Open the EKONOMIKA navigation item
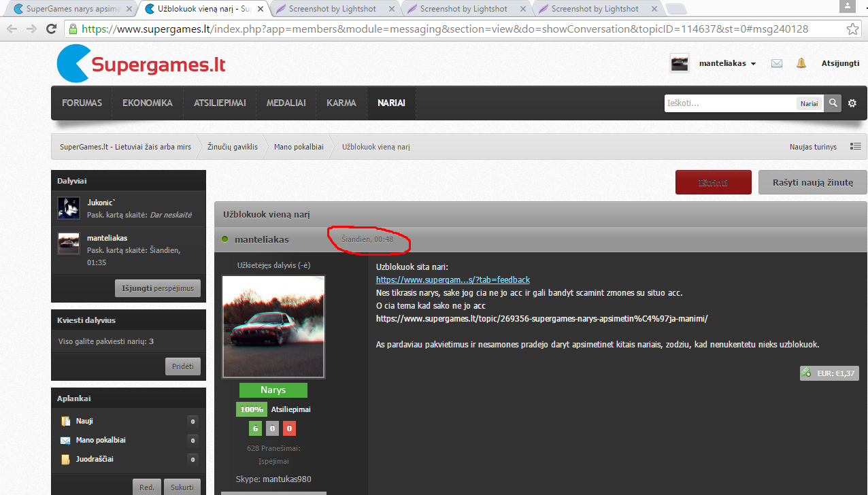868x495 pixels. (x=148, y=103)
